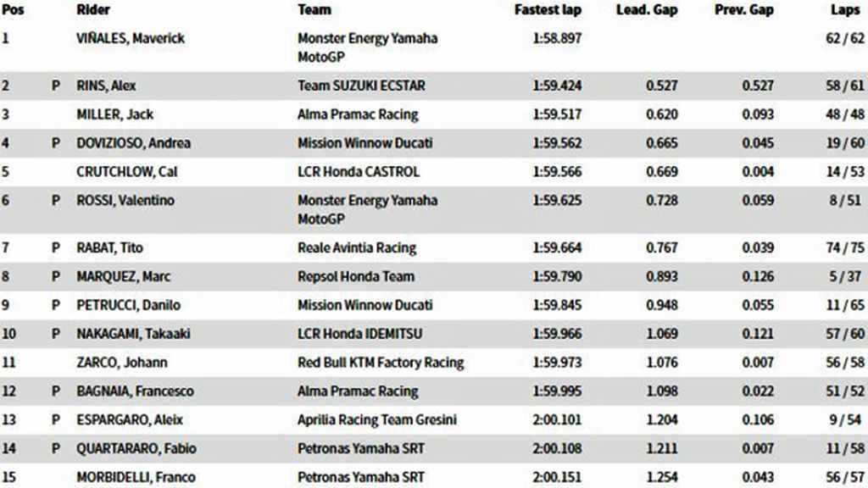Select rider VIÑALES, Maverick
Viewport: 868px width, 488px height.
click(131, 38)
